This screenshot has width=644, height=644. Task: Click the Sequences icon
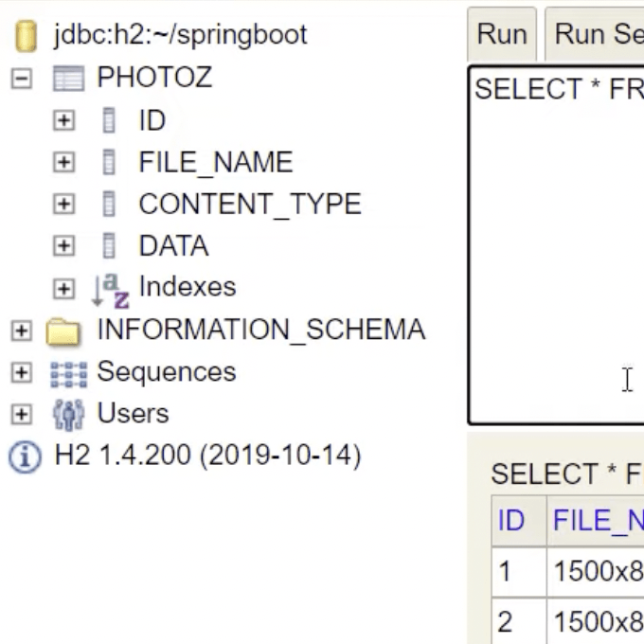coord(68,373)
